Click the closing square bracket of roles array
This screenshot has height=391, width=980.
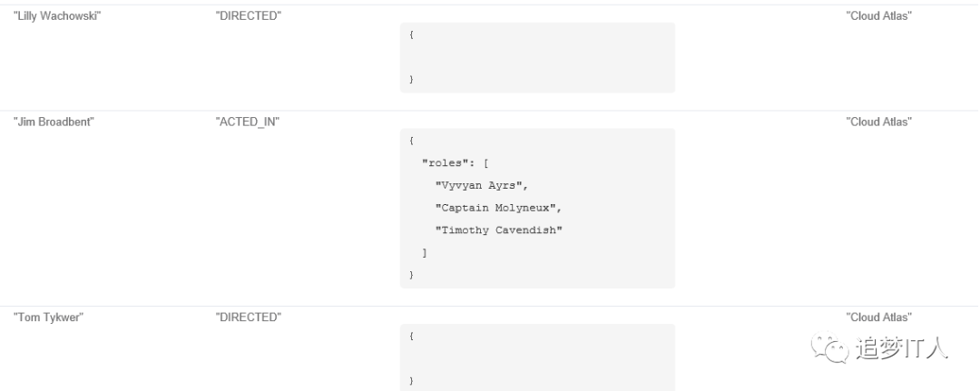tap(425, 253)
